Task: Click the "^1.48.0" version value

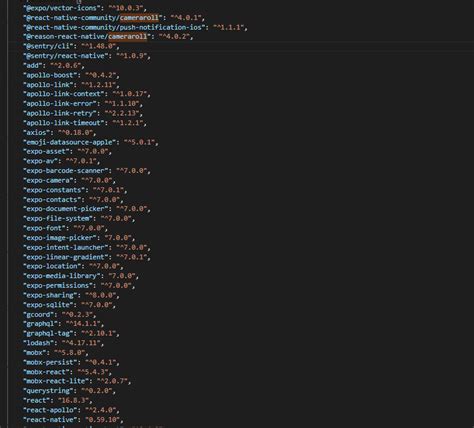Action: click(x=99, y=46)
